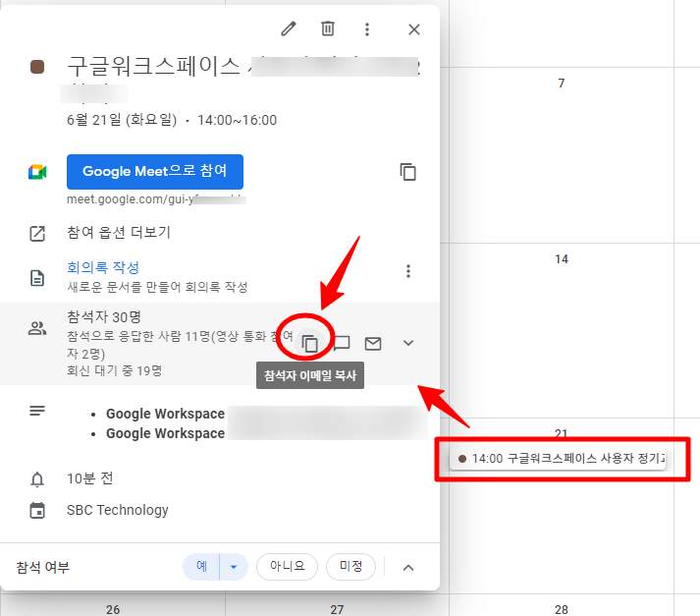700x616 pixels.
Task: Copy attendee emails with 참석자 이메일 복사 icon
Action: (x=309, y=344)
